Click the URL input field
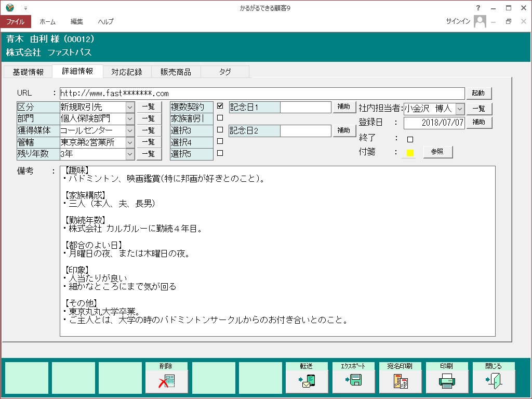 coord(262,94)
